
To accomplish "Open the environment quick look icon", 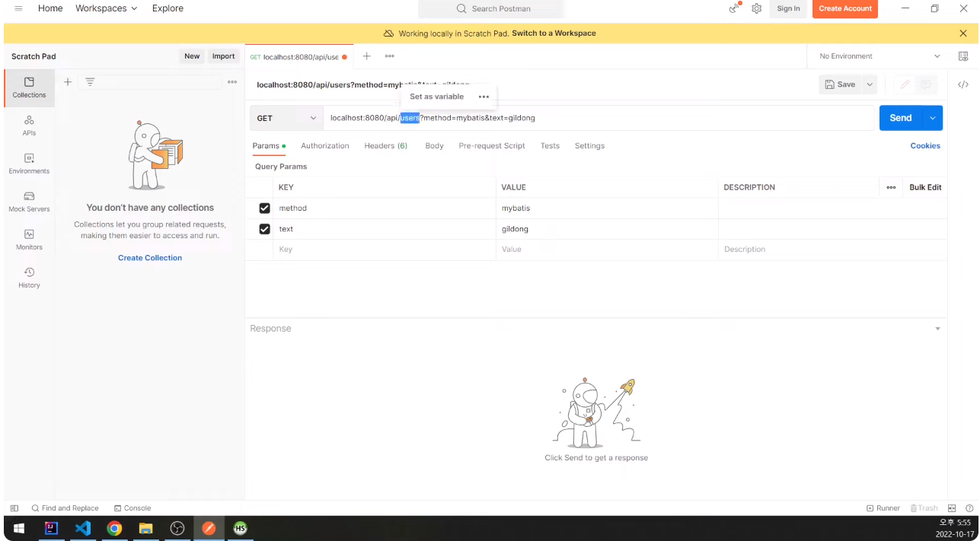I will point(963,56).
